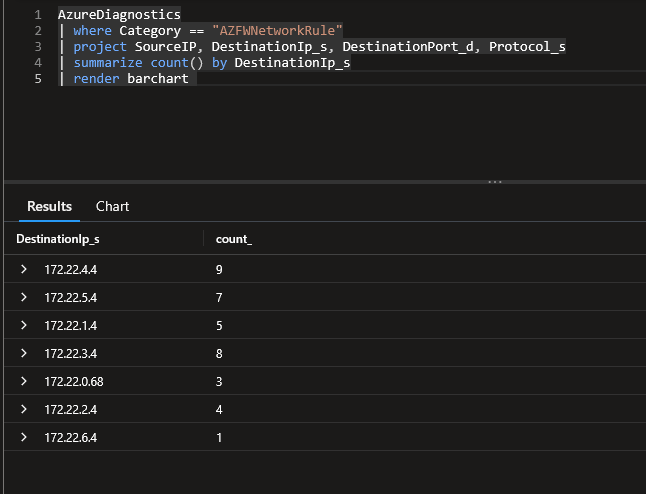The height and width of the screenshot is (494, 646).
Task: Expand the 172.22.5.4 result row
Action: pos(24,297)
